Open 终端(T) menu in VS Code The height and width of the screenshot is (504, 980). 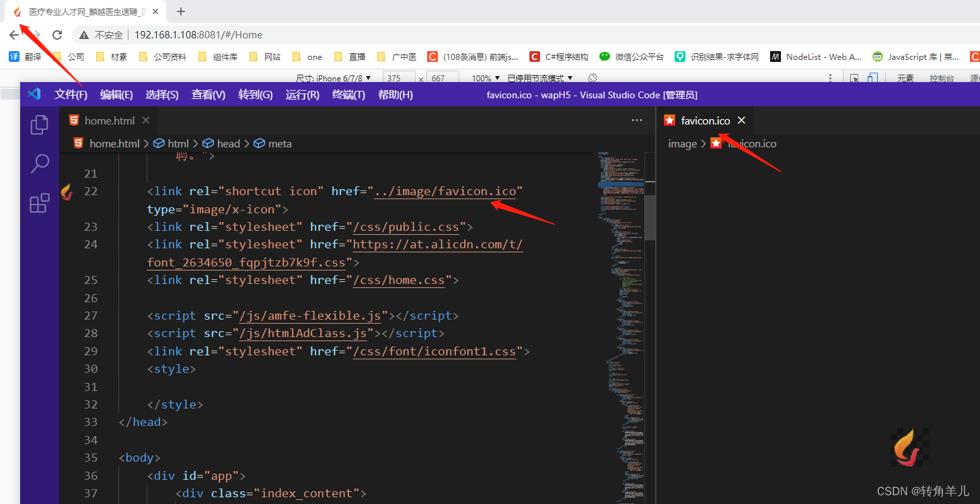coord(348,95)
